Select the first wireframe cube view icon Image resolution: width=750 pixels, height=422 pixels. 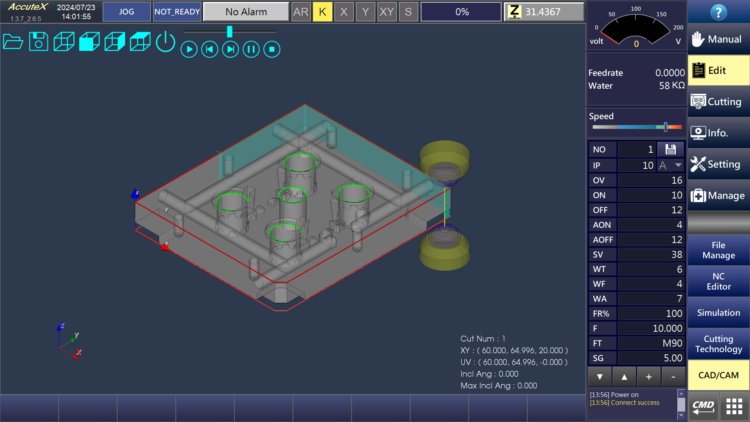point(64,42)
